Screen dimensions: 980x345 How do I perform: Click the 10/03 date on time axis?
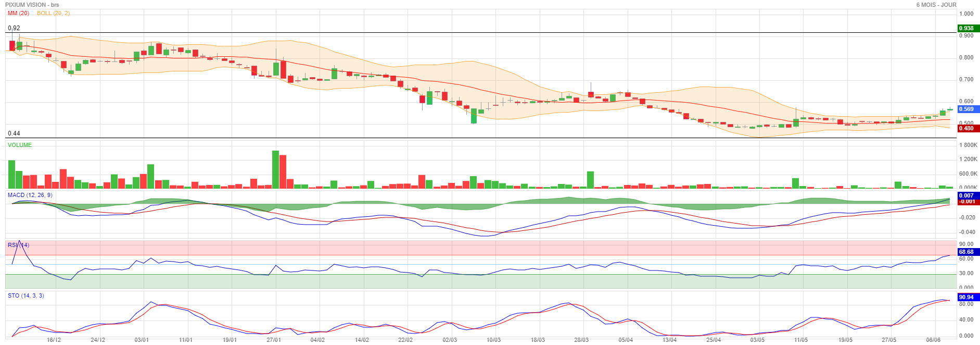pos(493,340)
